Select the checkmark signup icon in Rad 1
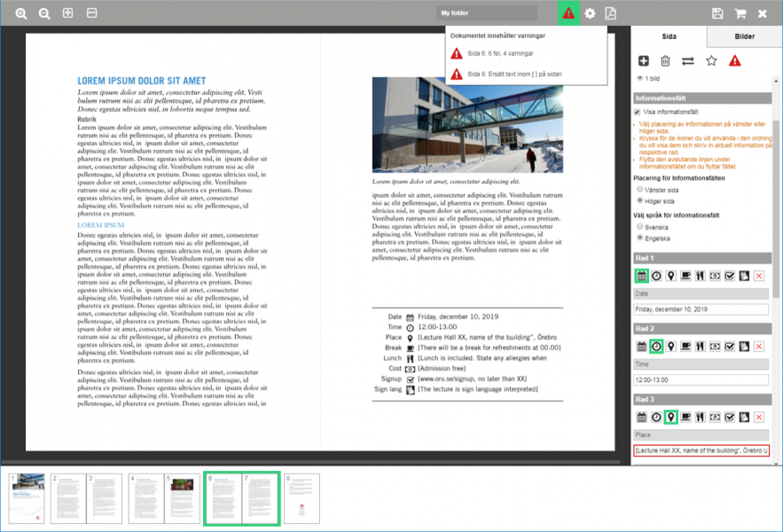The image size is (783, 532). click(730, 276)
